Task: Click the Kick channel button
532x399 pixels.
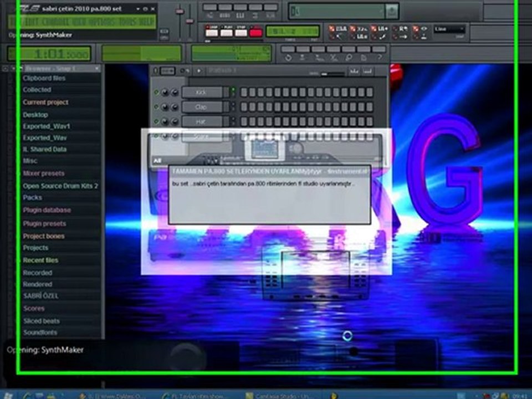Action: [202, 93]
